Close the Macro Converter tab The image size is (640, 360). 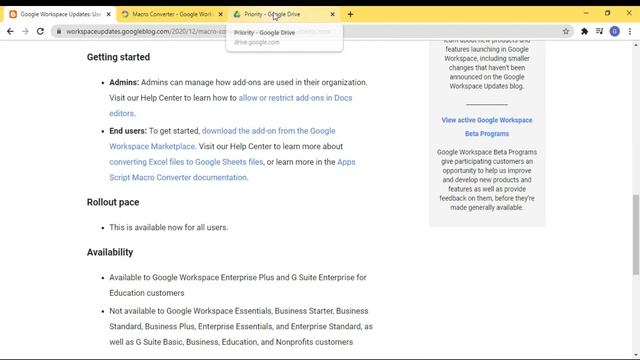coord(221,14)
